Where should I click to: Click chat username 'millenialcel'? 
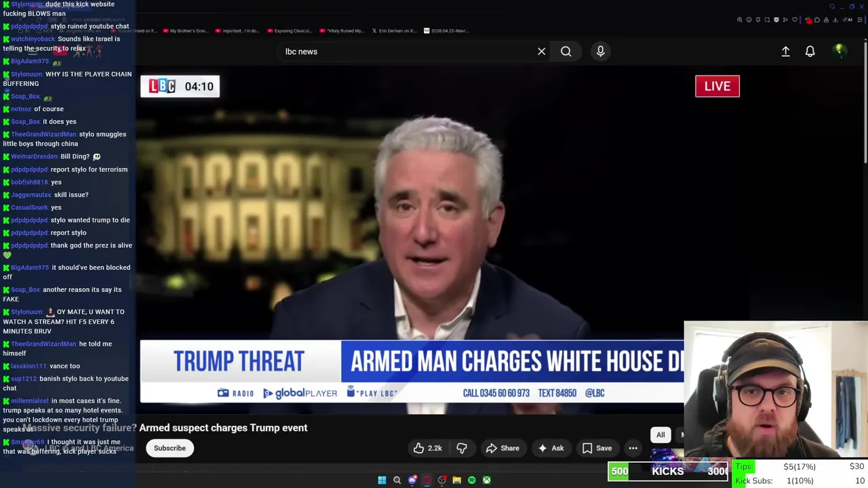tap(29, 401)
